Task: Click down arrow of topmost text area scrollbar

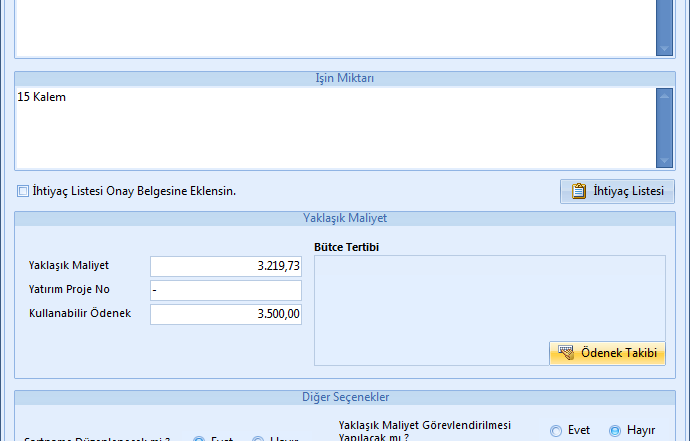Action: [664, 48]
